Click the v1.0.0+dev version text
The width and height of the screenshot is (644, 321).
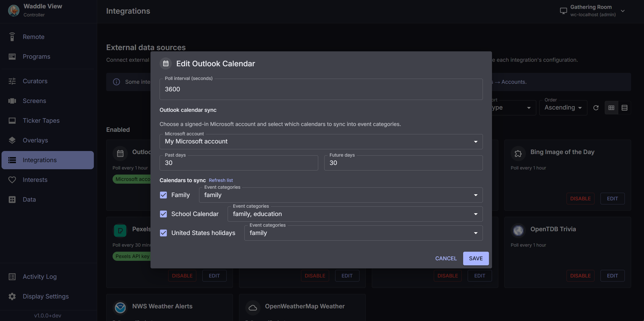tap(48, 316)
